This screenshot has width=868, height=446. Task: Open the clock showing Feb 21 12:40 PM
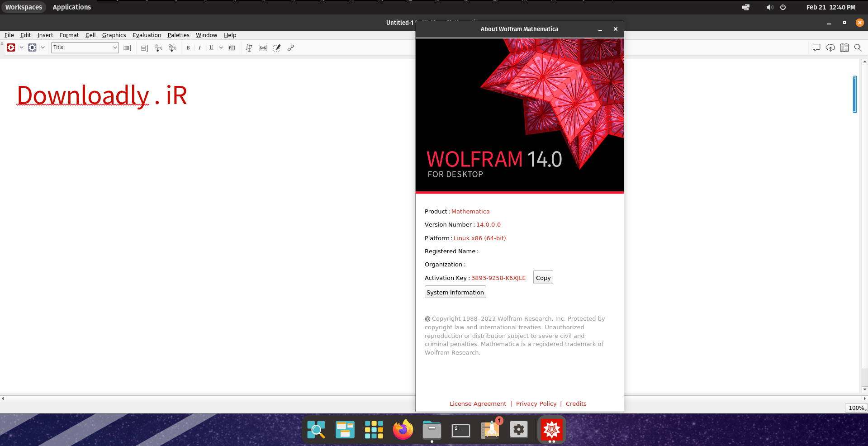831,7
